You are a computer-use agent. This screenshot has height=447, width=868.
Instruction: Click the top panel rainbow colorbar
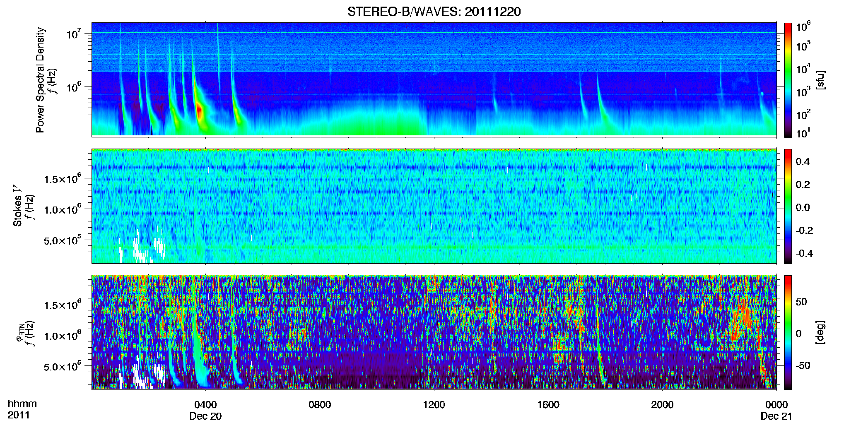point(788,80)
